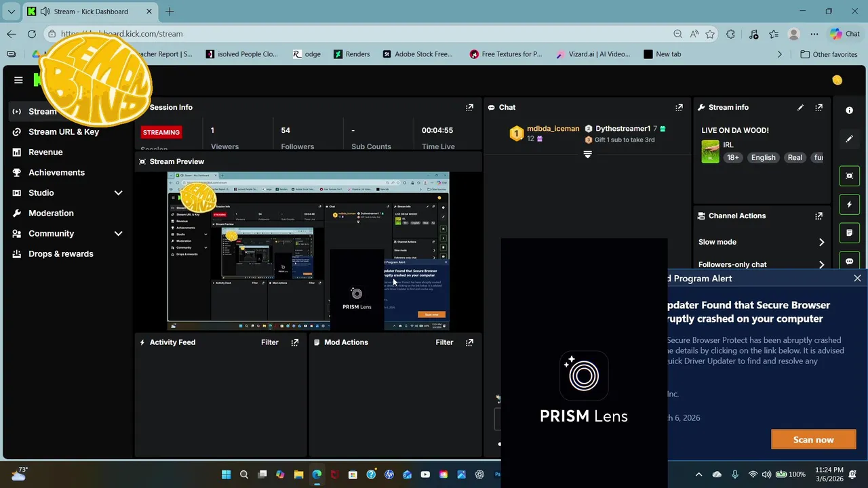Open Vizard.ai bookmark
868x488 pixels.
[x=593, y=54]
